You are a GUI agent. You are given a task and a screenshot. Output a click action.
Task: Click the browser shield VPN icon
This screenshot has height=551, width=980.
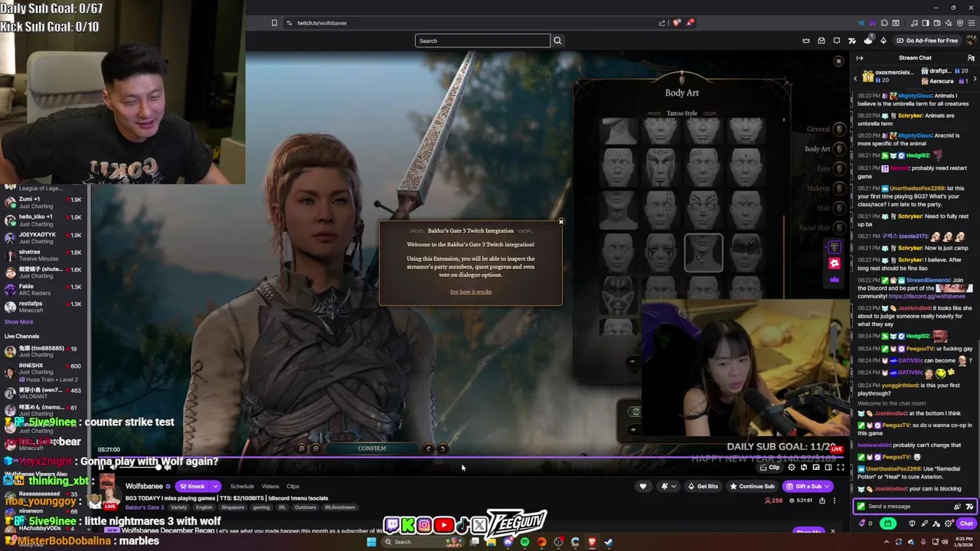click(x=960, y=23)
